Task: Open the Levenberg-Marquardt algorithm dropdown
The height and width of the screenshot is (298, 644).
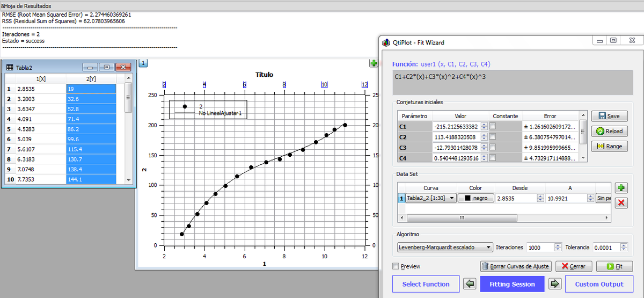Action: 444,248
